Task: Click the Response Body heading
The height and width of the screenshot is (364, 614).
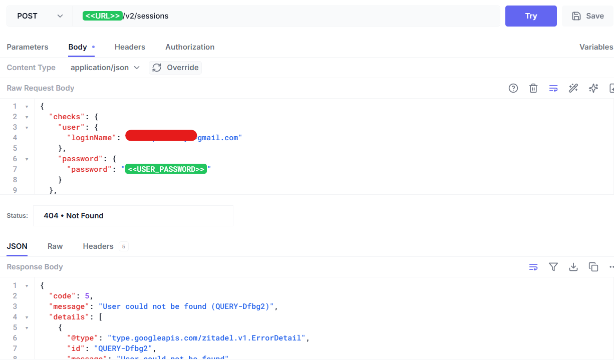Action: (x=35, y=267)
